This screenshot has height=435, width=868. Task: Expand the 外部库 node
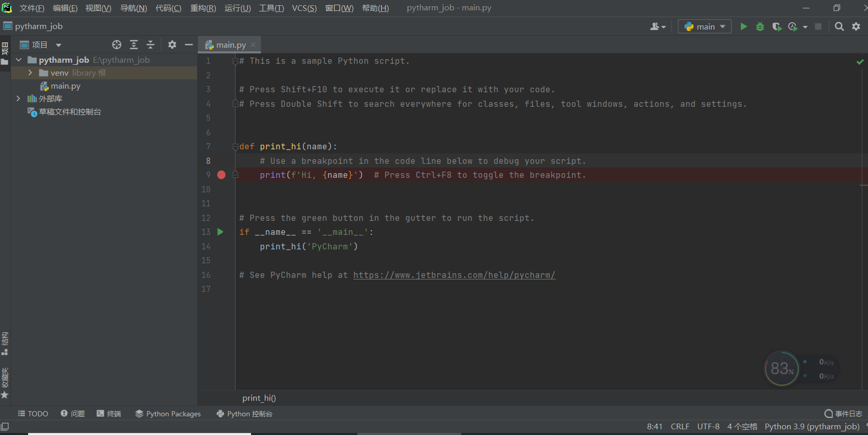pyautogui.click(x=19, y=99)
